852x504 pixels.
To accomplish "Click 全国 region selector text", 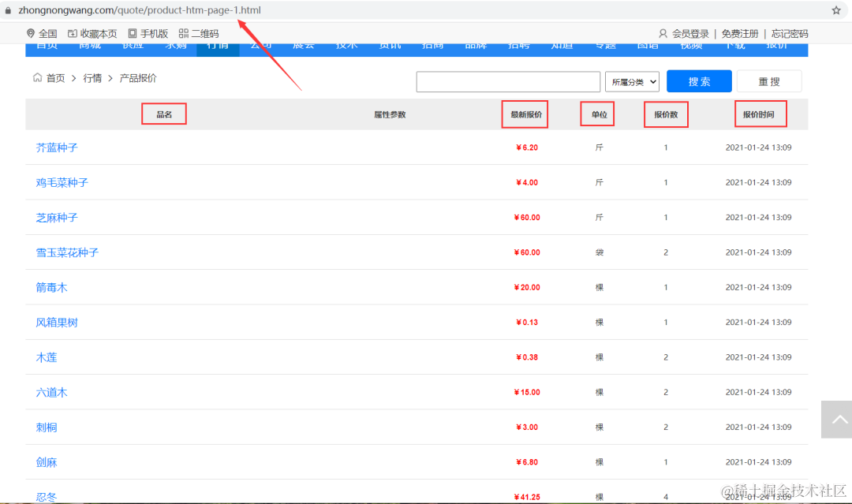I will click(48, 34).
